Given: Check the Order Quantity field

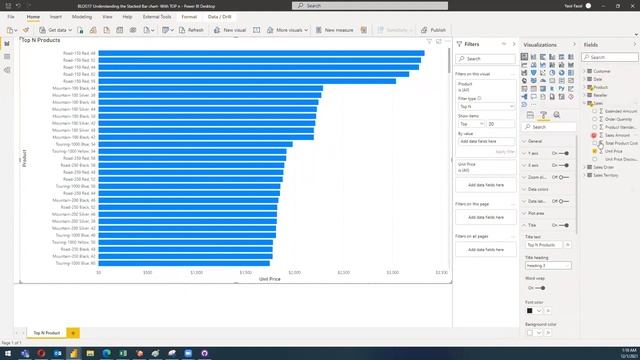Looking at the screenshot, I should (594, 119).
